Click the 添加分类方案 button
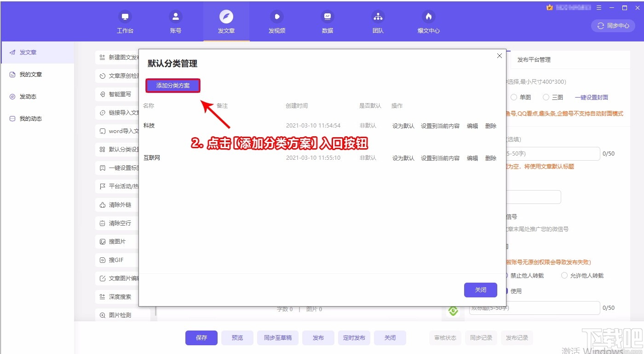Viewport: 644px width, 354px height. point(172,86)
